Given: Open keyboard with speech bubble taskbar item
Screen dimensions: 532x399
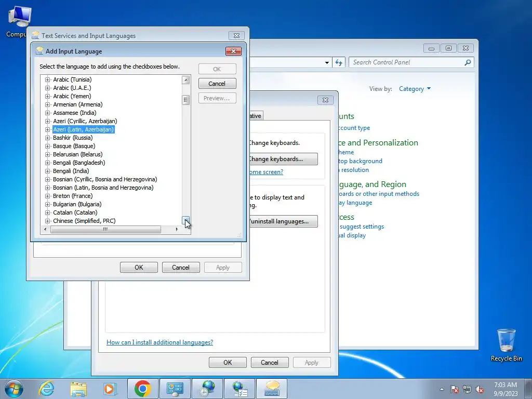Looking at the screenshot, I should tap(271, 389).
